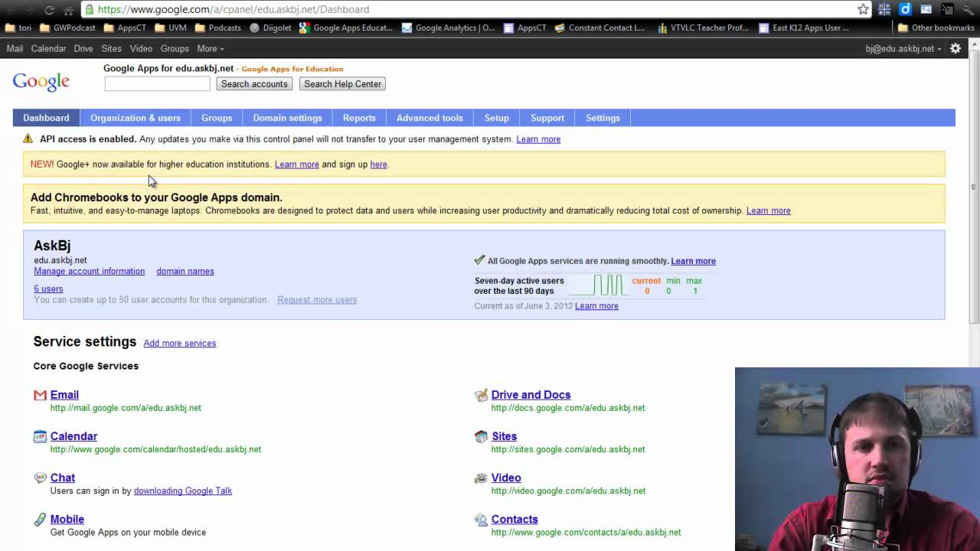Image resolution: width=980 pixels, height=551 pixels.
Task: Open the GWPodcast bookmark folder
Action: 67,28
